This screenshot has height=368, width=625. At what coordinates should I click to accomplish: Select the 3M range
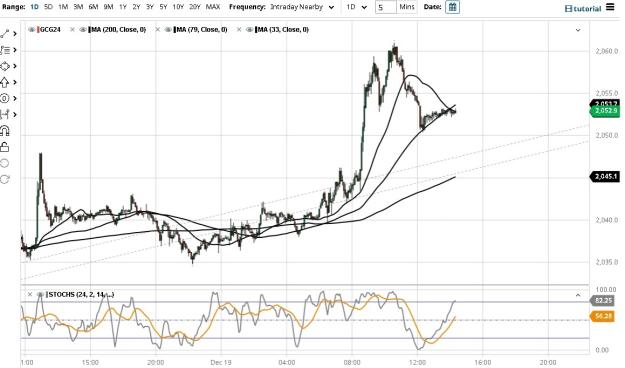(x=78, y=7)
